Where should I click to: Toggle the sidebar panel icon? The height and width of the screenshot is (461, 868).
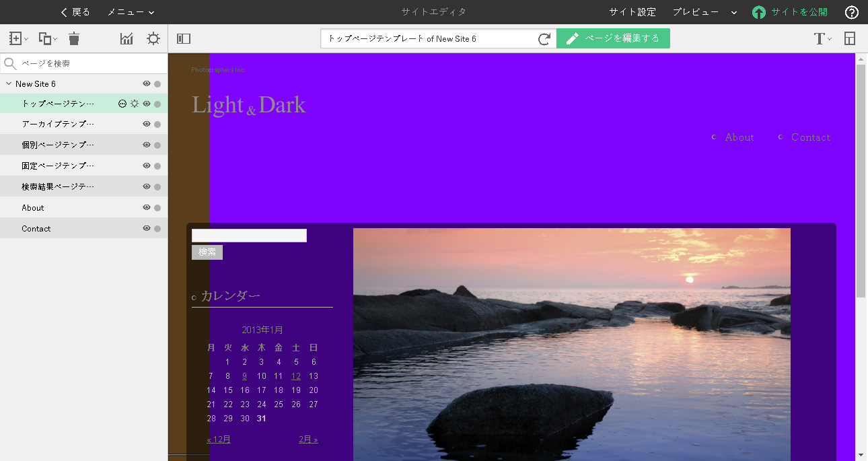184,38
